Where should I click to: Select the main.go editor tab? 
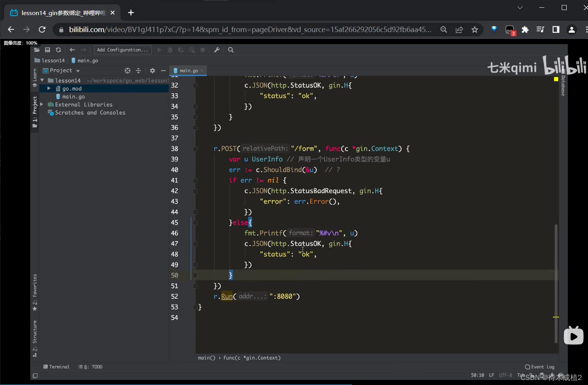tap(188, 71)
